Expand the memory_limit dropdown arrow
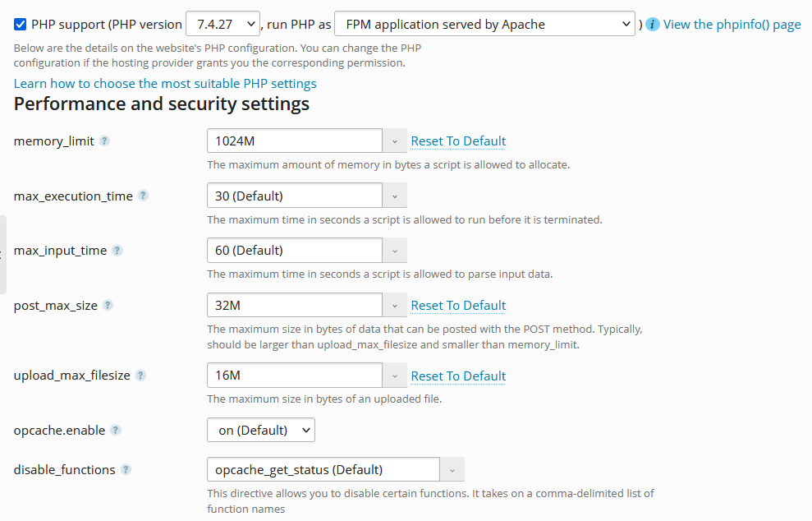812x521 pixels. 395,141
